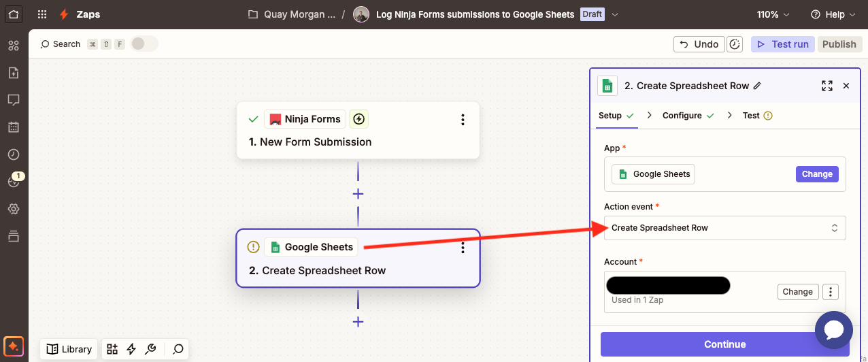The width and height of the screenshot is (868, 362).
Task: Open the chat support bubble
Action: click(x=834, y=330)
